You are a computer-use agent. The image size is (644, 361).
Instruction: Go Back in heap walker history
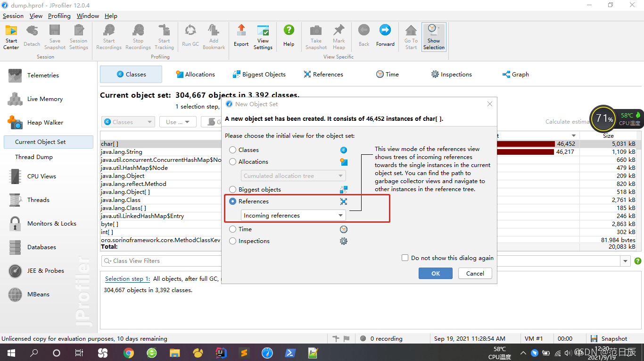pos(364,37)
